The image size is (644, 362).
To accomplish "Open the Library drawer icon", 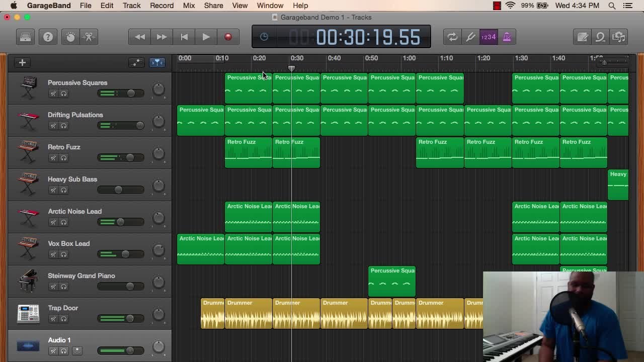I will [25, 37].
